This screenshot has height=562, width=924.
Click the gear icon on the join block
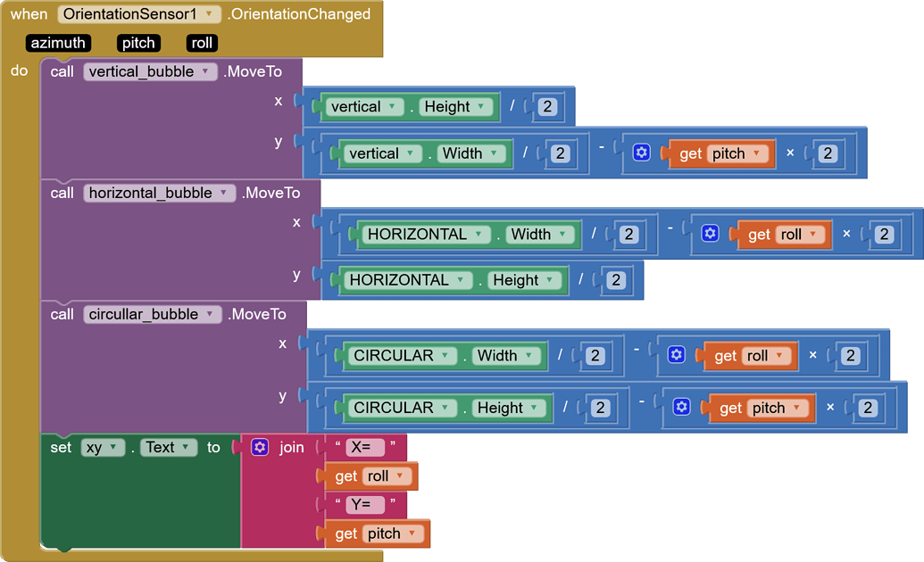(x=260, y=447)
